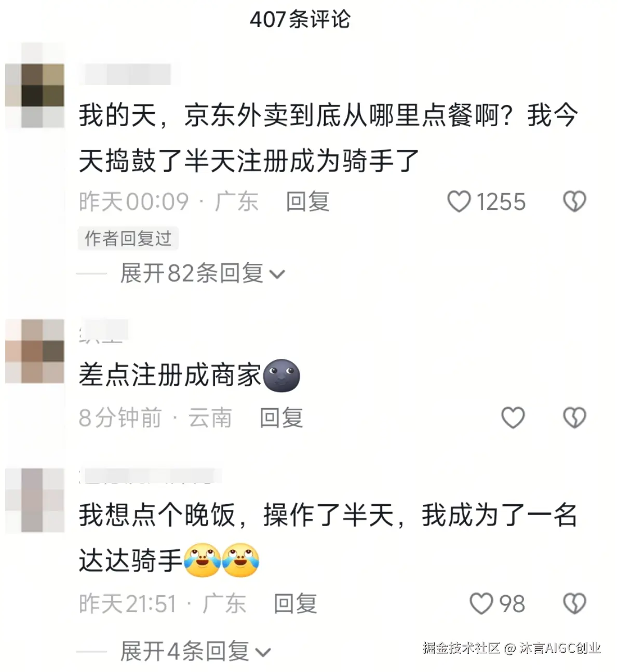Open third commenter's avatar
The height and width of the screenshot is (672, 618).
[x=35, y=501]
